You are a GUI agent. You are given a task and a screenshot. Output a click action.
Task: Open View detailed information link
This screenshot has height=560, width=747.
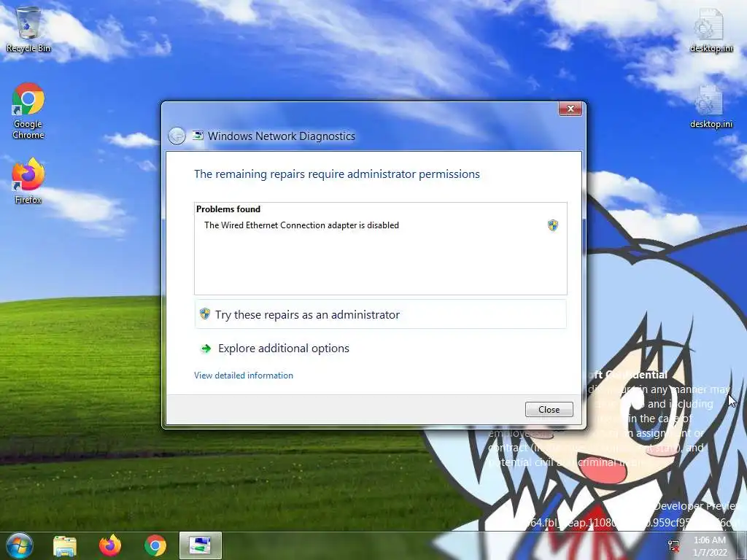tap(244, 376)
